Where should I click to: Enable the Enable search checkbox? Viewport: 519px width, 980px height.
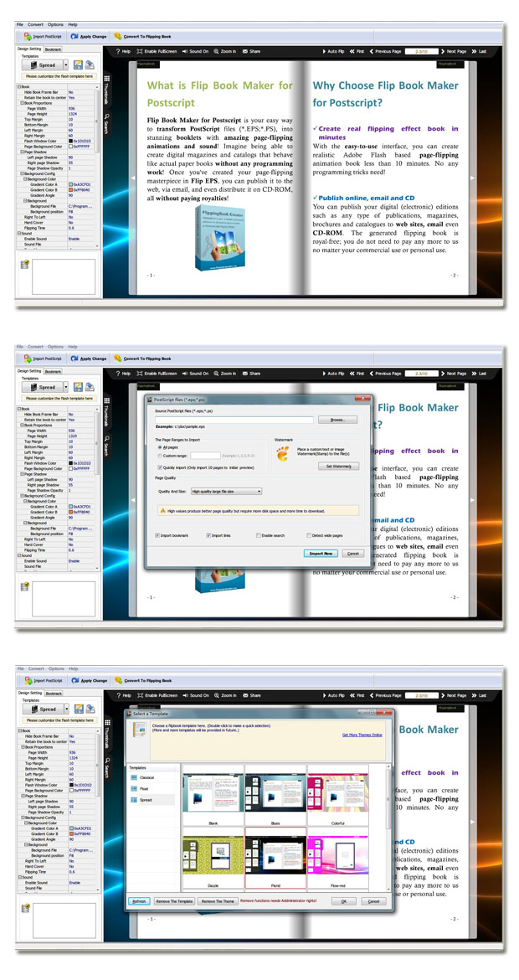[259, 535]
